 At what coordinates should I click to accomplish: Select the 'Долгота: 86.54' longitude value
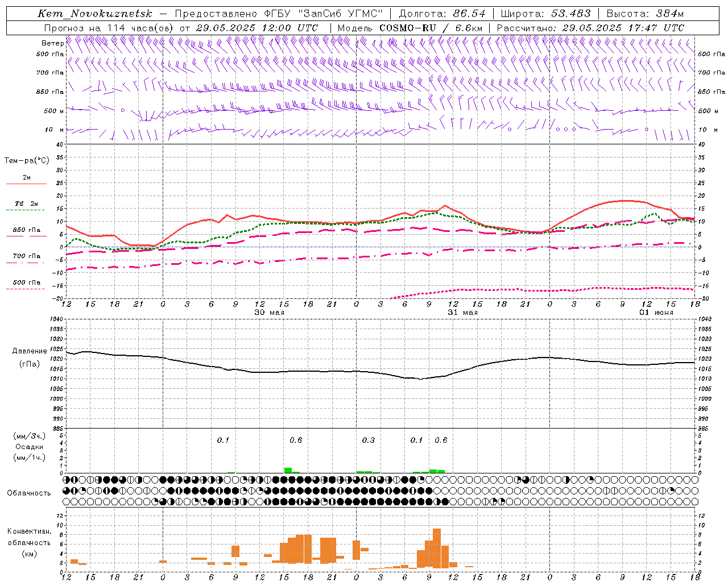(442, 14)
